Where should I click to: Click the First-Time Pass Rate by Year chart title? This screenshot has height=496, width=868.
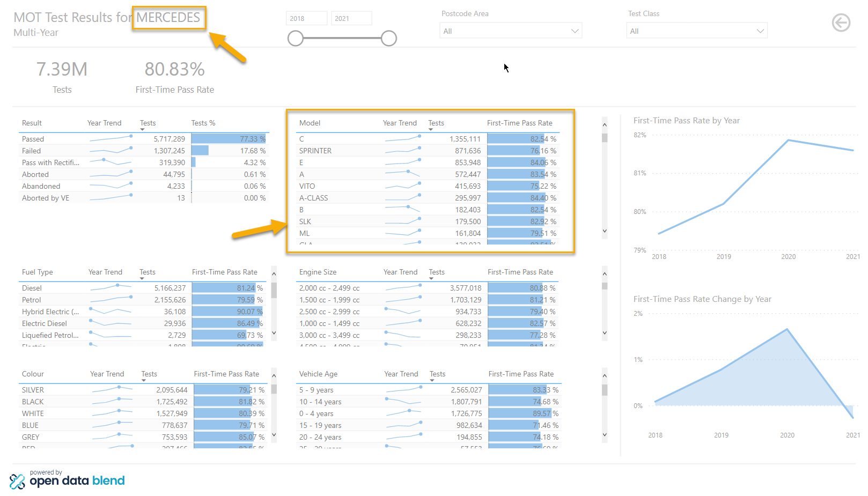686,121
